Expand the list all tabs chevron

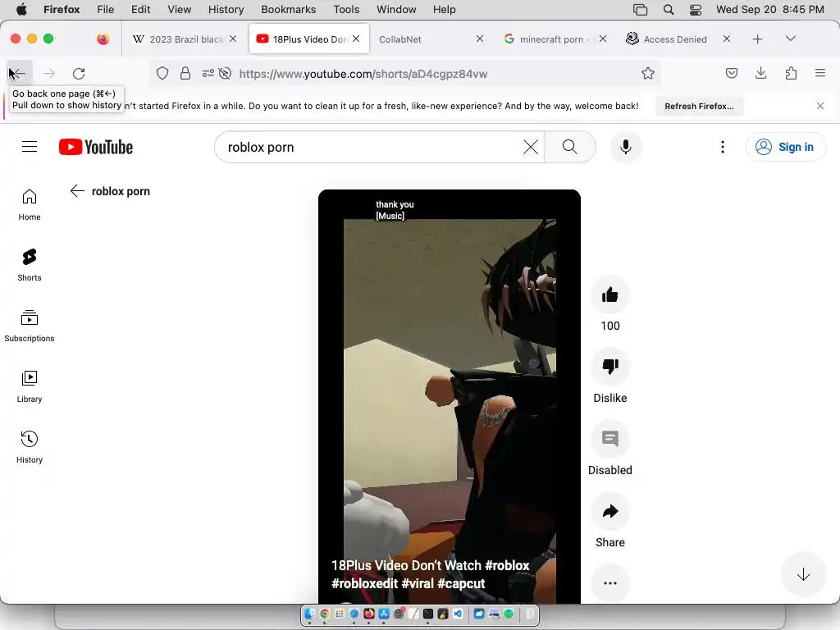click(x=790, y=39)
